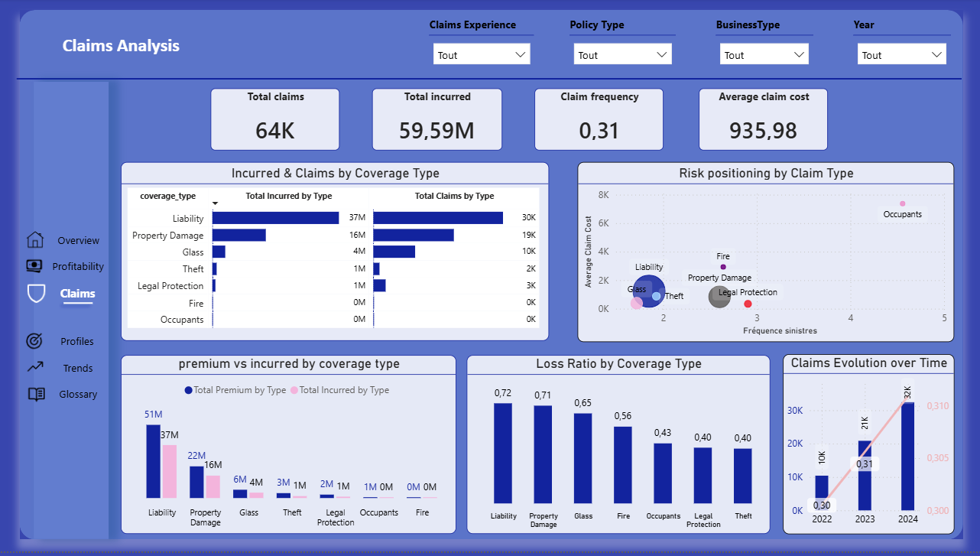Click the Total Incurred by Type column header
The height and width of the screenshot is (556, 980).
click(289, 196)
